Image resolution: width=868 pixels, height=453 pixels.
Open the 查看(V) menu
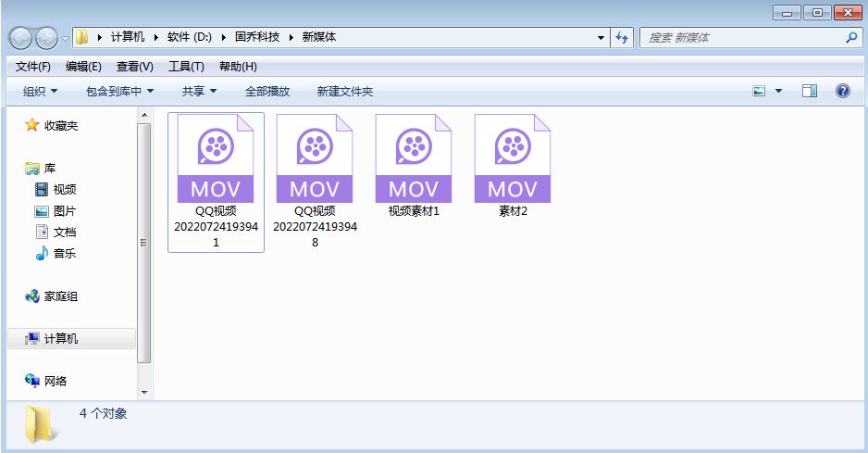(134, 67)
